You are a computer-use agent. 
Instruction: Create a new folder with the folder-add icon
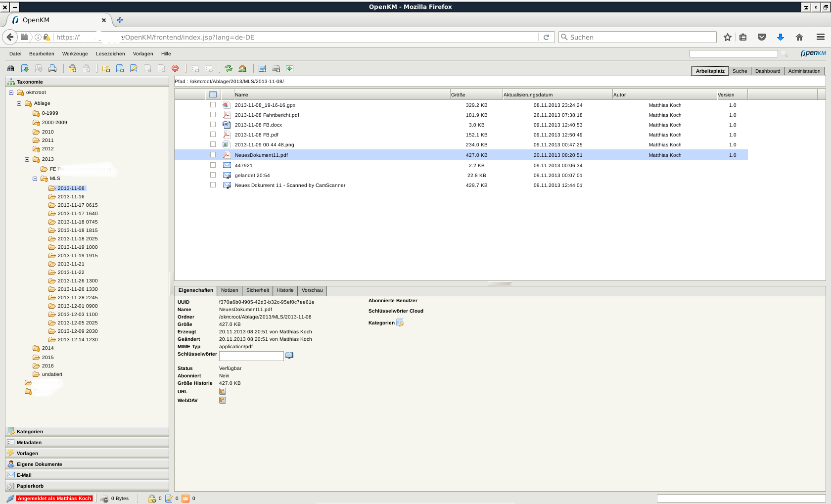pos(105,68)
